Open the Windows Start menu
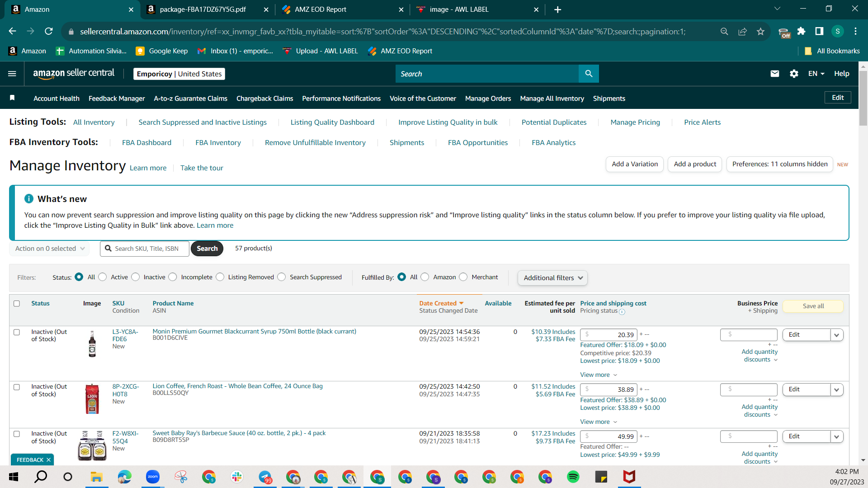 point(14,477)
